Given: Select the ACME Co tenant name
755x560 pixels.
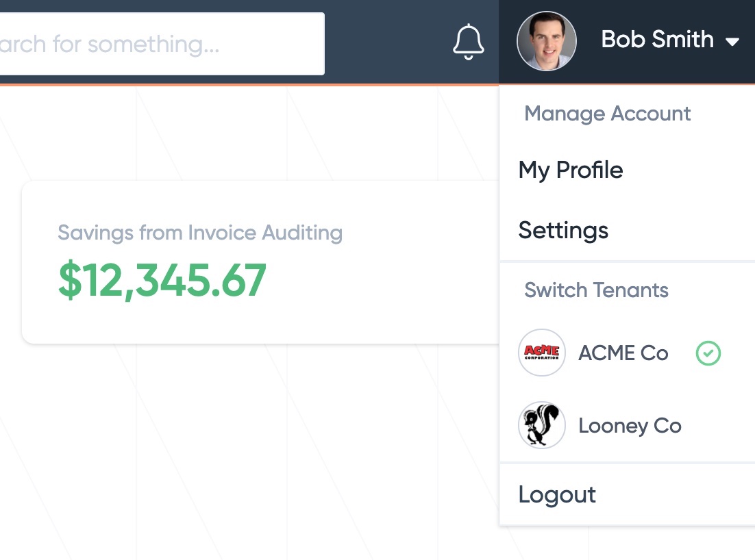Looking at the screenshot, I should (623, 353).
